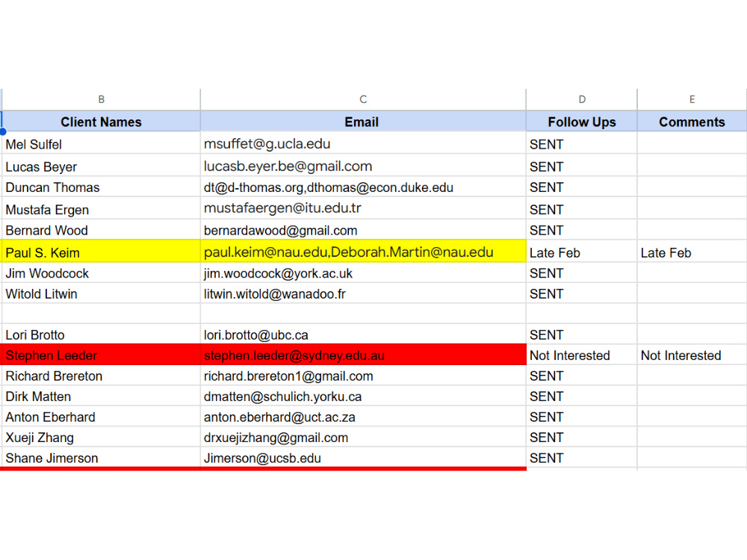Select Not Interested in Comments column

click(692, 355)
